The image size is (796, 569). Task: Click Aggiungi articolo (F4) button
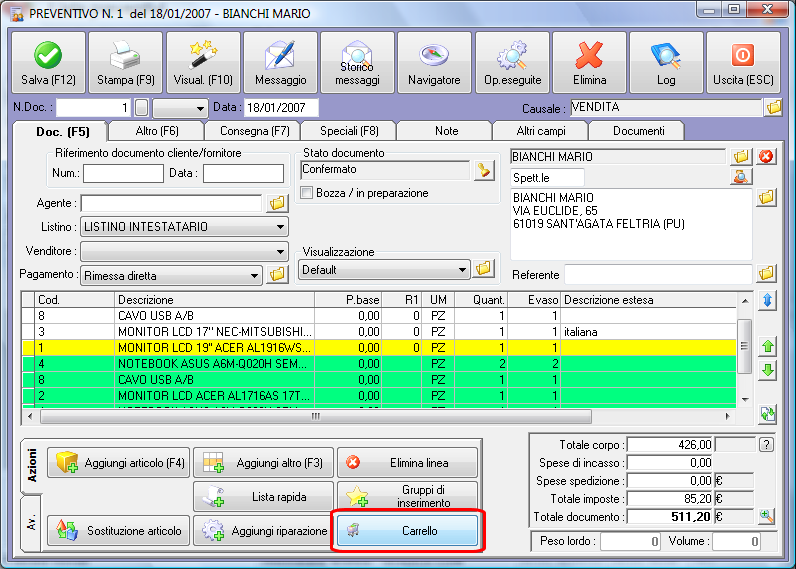118,462
